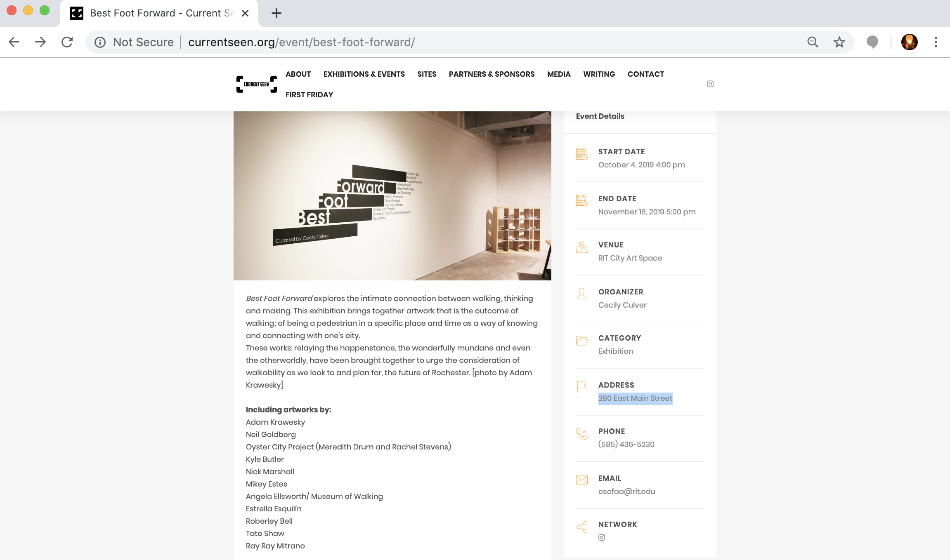
Task: Click the browser back arrow
Action: pos(14,42)
